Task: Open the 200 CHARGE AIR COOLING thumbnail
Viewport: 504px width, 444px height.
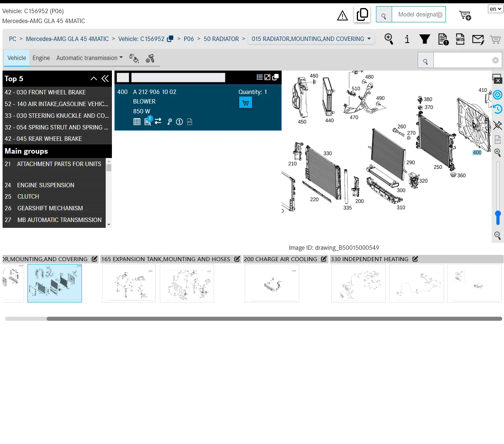Action: (x=272, y=283)
